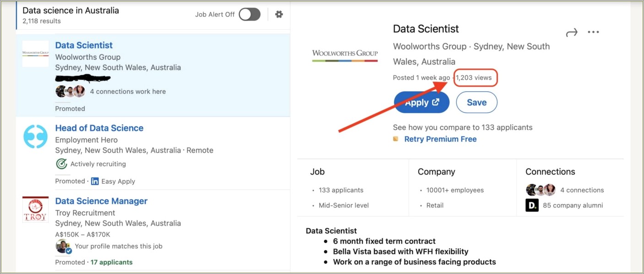Open the 85 company alumni logo
Screen dimensions: 644x274
[x=532, y=205]
